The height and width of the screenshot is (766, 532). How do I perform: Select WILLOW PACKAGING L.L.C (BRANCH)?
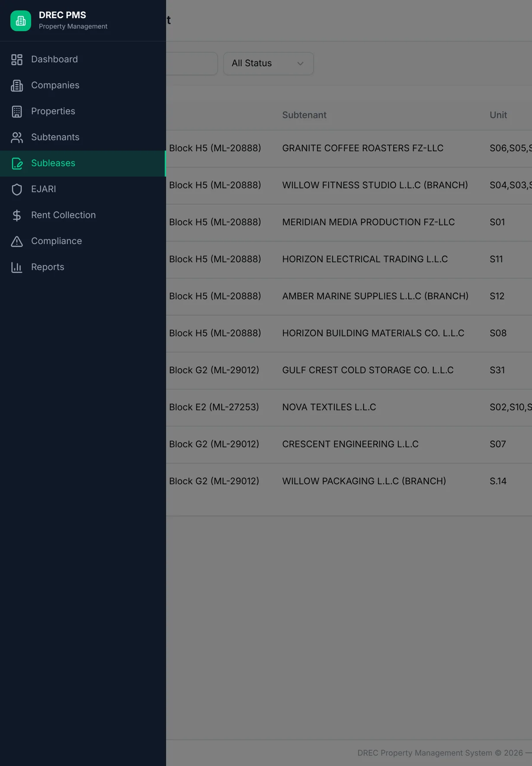click(364, 481)
